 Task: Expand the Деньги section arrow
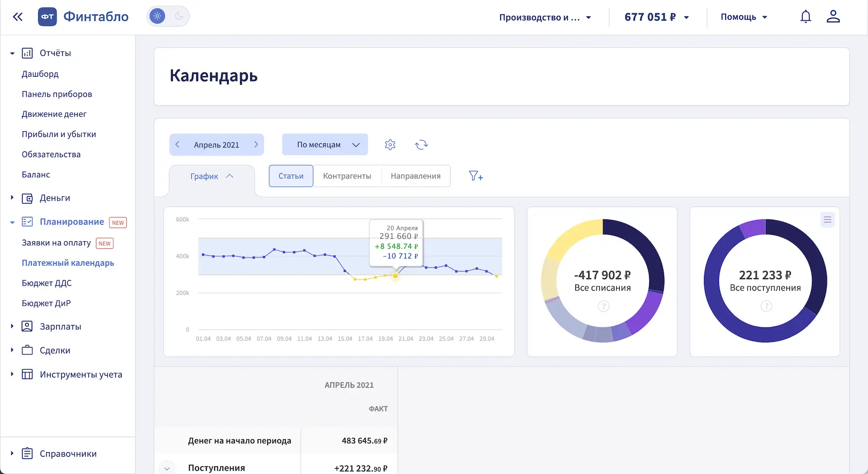coord(13,198)
